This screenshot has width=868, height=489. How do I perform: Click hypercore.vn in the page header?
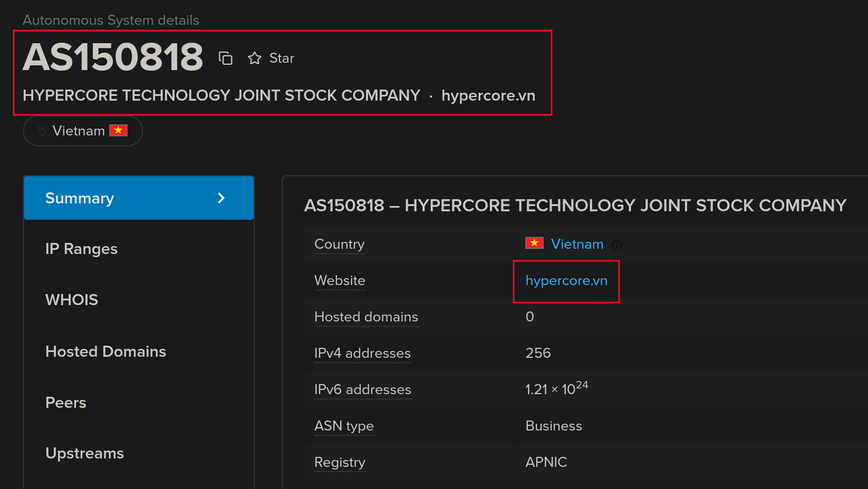coord(488,95)
